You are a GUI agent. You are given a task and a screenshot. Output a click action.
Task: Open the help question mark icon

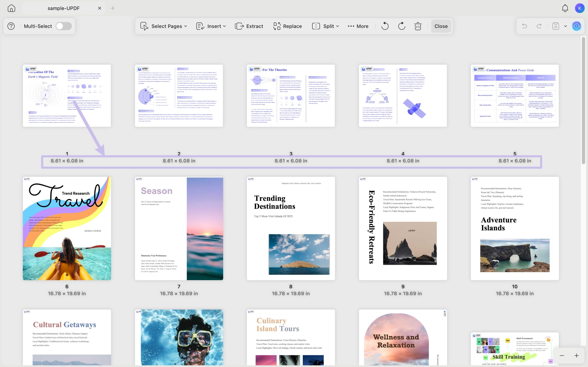[x=11, y=26]
